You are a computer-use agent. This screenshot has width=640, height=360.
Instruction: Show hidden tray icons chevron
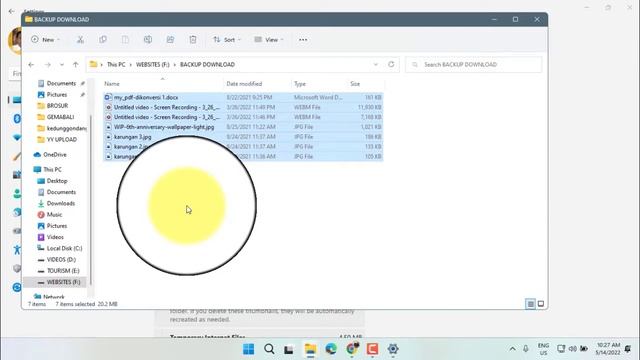tap(512, 349)
